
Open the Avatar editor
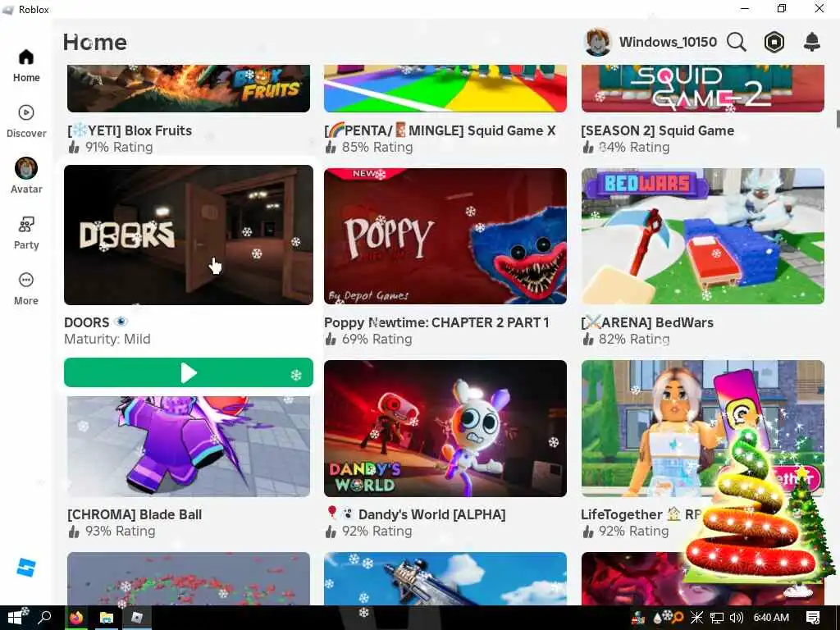26,176
